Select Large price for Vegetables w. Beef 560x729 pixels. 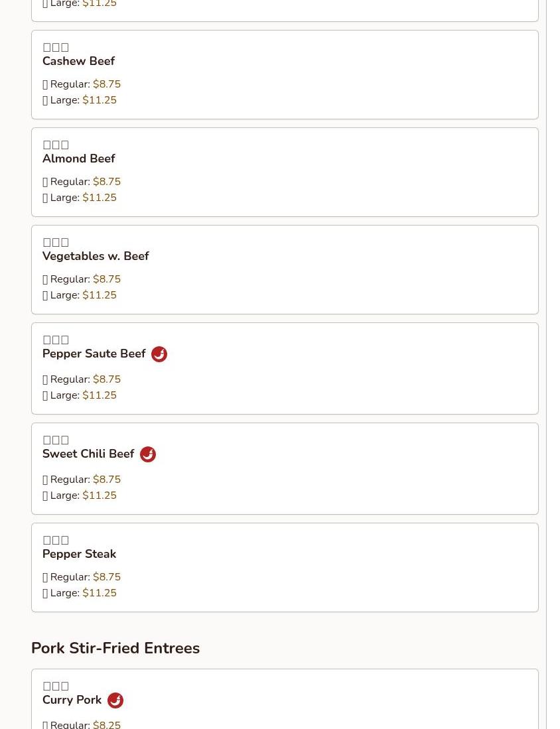[99, 295]
